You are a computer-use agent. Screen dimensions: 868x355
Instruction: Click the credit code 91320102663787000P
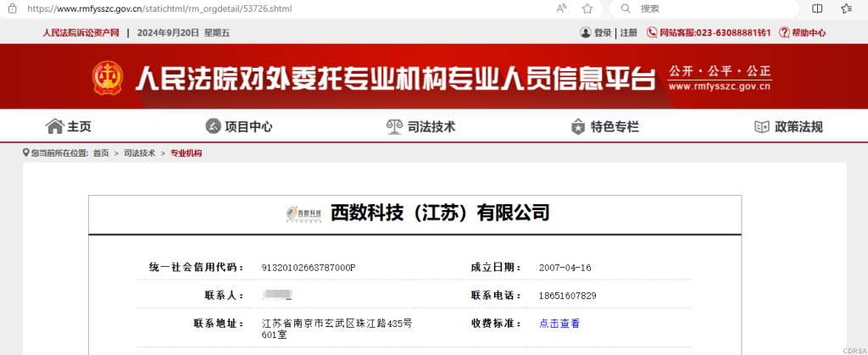point(309,268)
